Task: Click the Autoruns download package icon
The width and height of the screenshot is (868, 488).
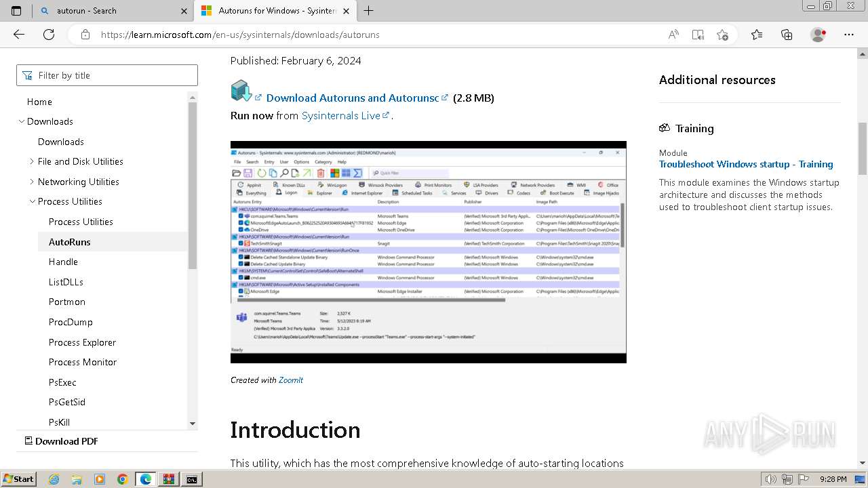Action: tap(241, 91)
